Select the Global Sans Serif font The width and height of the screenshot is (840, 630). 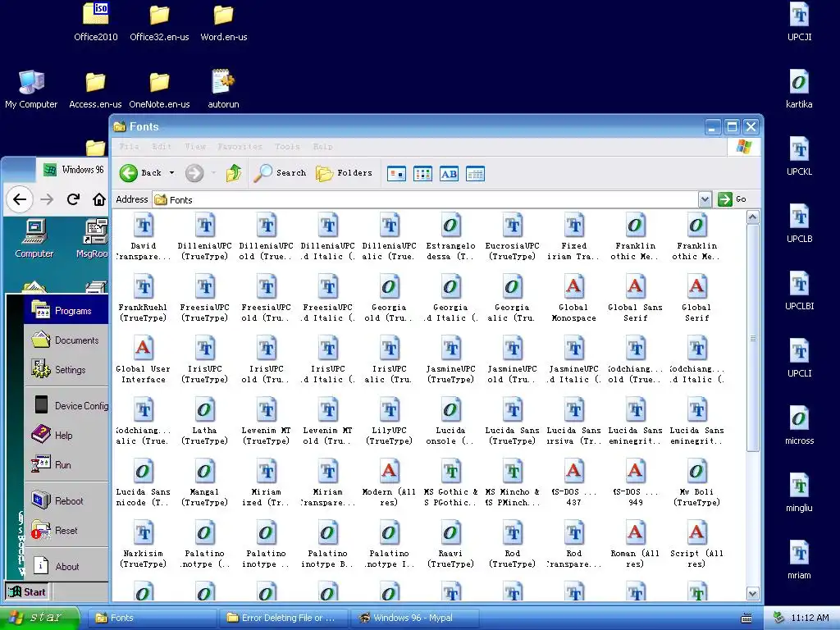coord(636,298)
